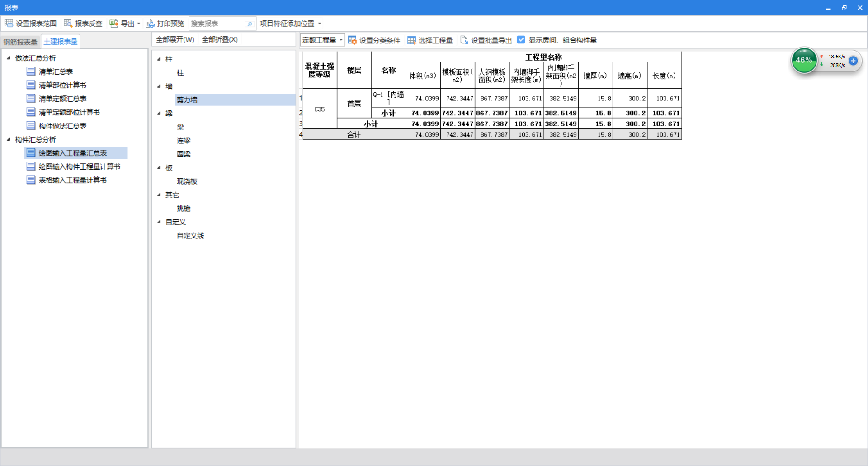The width and height of the screenshot is (868, 466).
Task: Collapse the 梁 category node
Action: coord(159,113)
